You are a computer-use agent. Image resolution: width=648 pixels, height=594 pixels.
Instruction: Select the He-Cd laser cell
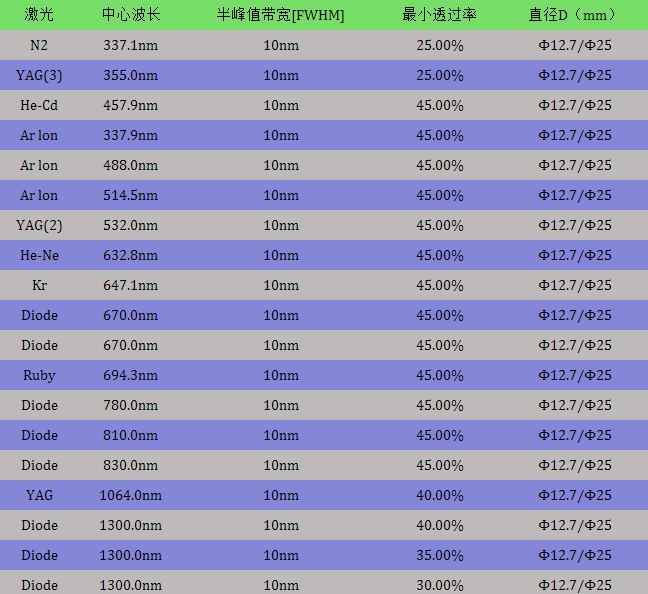[39, 105]
